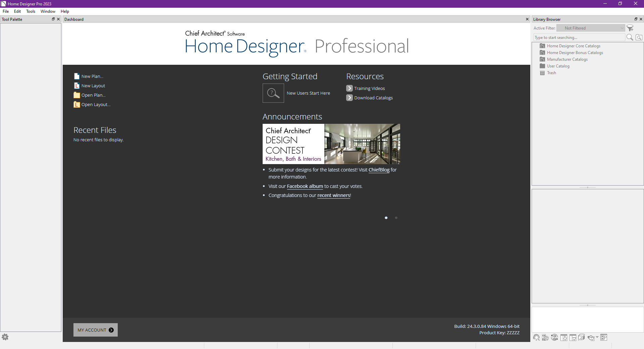The width and height of the screenshot is (644, 349).
Task: Click the User Catalog folder icon
Action: pos(542,66)
